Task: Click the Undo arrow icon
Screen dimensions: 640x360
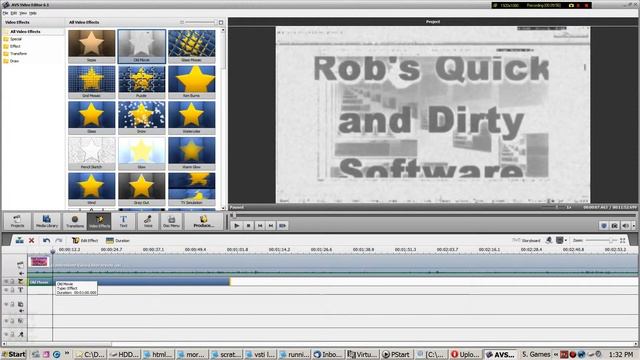Action: [47, 240]
